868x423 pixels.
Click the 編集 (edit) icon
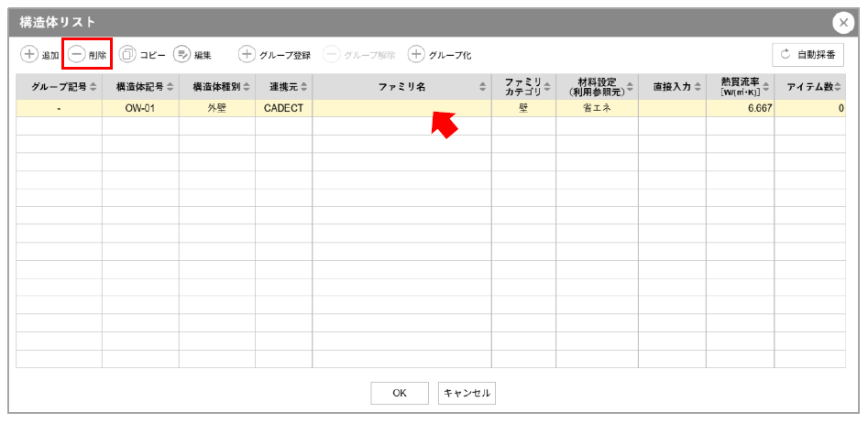pos(181,55)
